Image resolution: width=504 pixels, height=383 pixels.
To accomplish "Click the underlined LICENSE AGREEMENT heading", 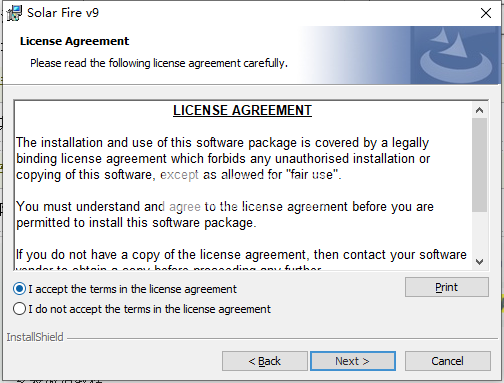I will (242, 110).
